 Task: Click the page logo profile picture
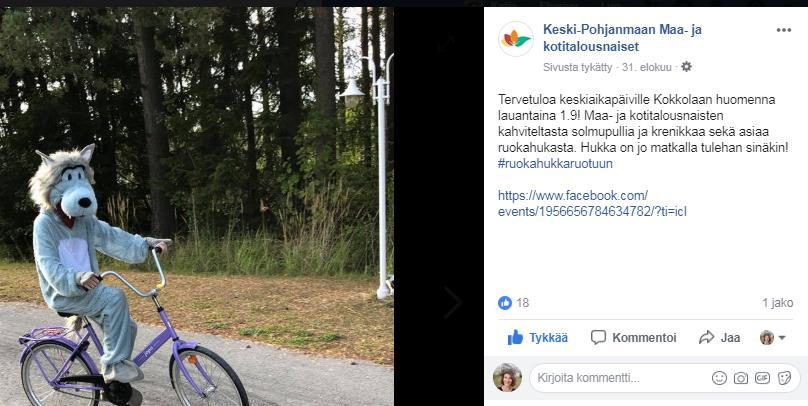(516, 39)
